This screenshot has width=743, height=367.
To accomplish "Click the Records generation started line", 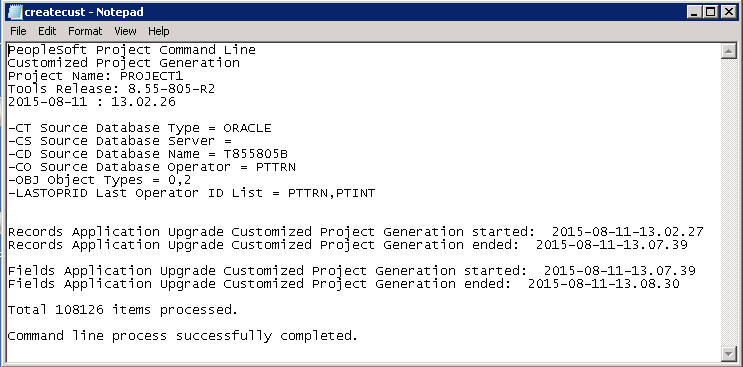I will 355,232.
